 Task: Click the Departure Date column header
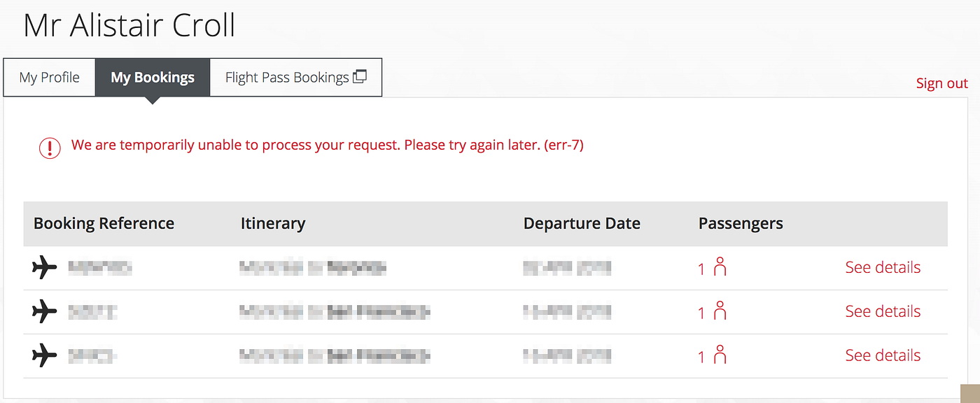(x=582, y=224)
